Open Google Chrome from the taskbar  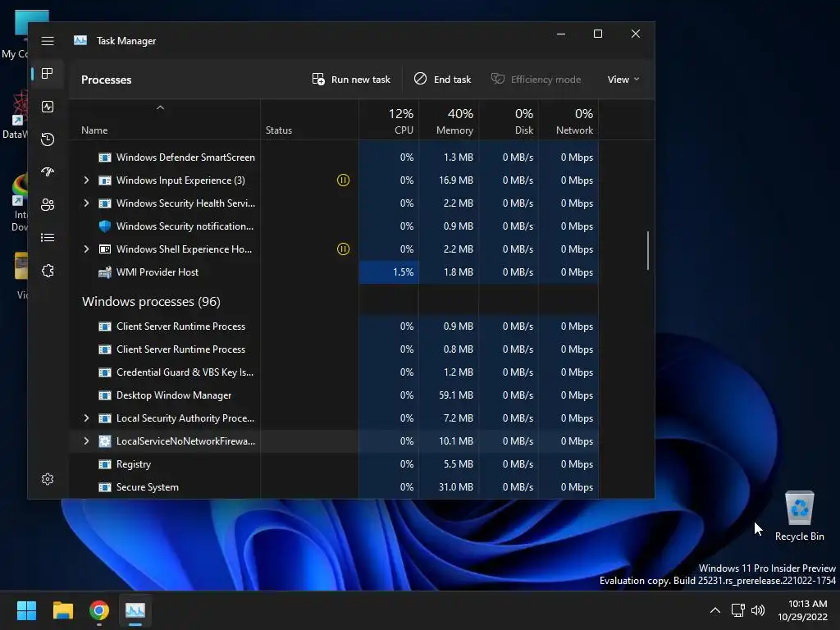tap(99, 610)
